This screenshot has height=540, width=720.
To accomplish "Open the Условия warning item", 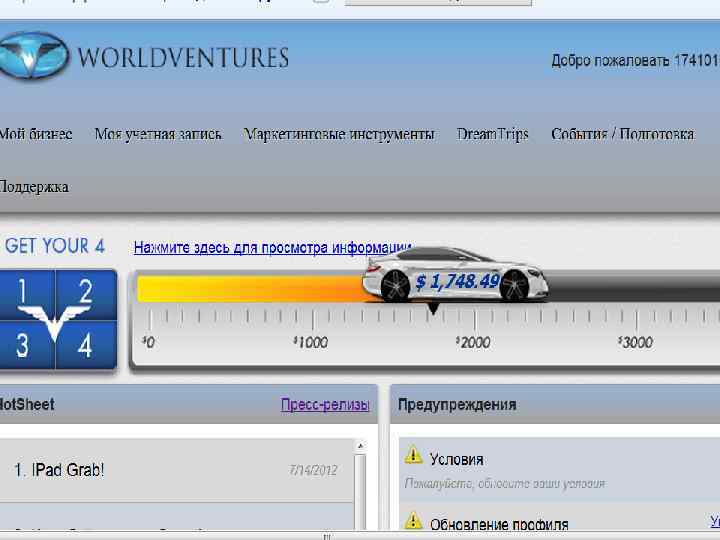I will point(456,459).
